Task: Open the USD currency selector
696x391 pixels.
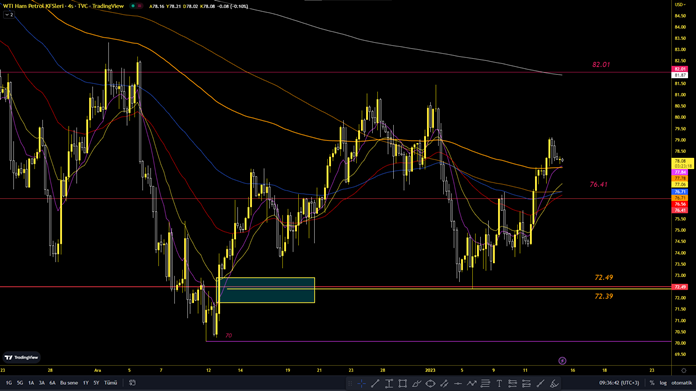Action: coord(680,4)
